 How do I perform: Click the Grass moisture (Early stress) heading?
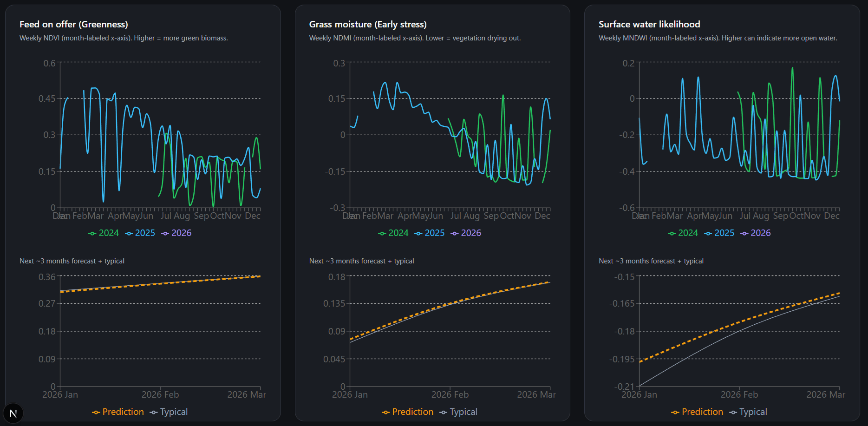[x=368, y=25]
